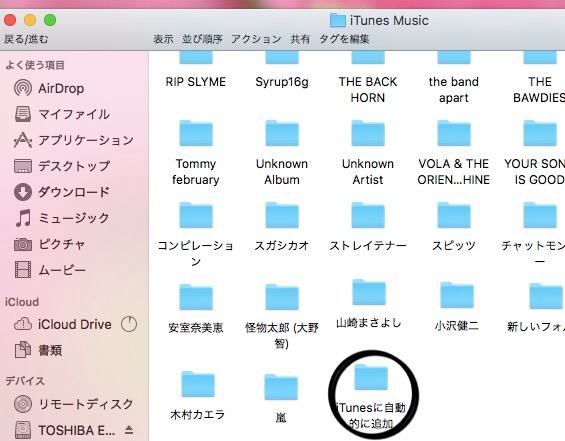Viewport: 565px width, 441px height.
Task: Select the iTunesに自動的に追加 folder
Action: coord(371,377)
